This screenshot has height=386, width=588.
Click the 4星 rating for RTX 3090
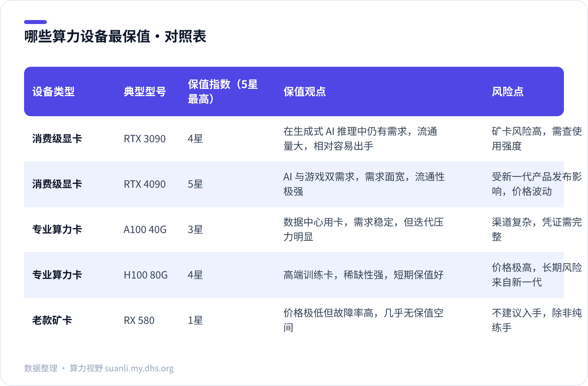coord(195,139)
